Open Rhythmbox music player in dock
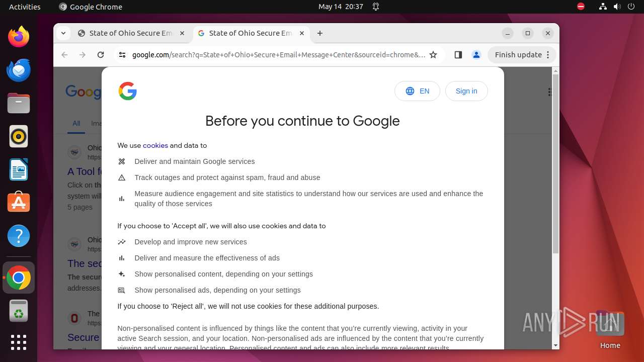Image resolution: width=644 pixels, height=362 pixels. [19, 136]
